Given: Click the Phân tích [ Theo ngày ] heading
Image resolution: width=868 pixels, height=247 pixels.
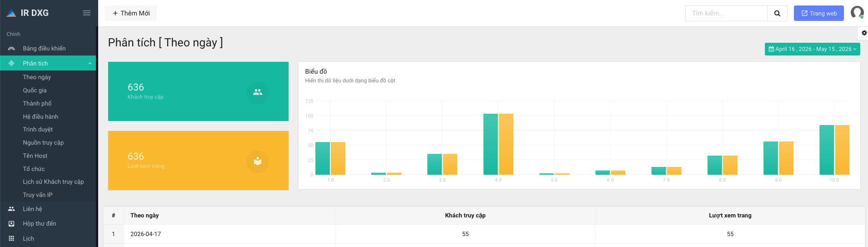Looking at the screenshot, I should click(x=165, y=42).
